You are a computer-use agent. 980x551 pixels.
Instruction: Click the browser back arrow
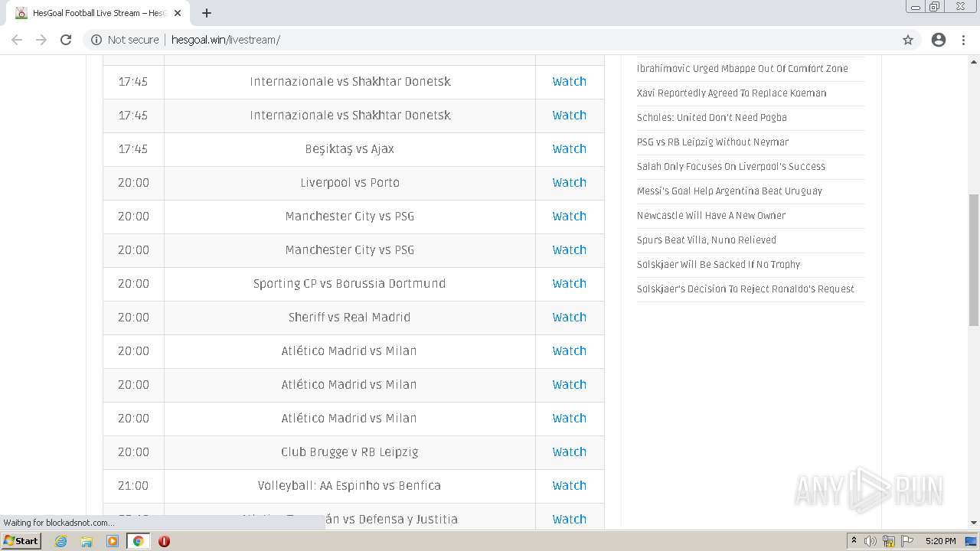click(x=17, y=40)
